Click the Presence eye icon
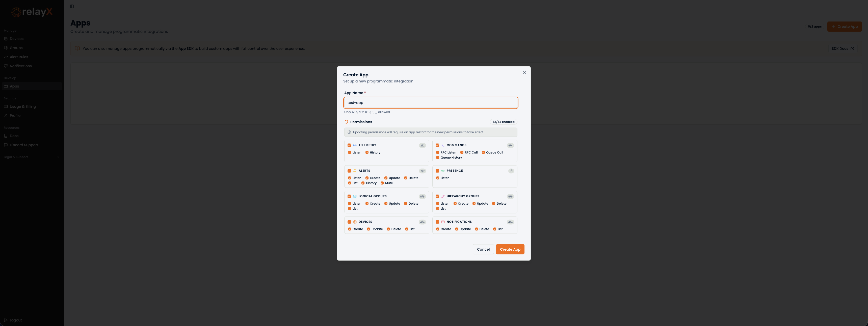The width and height of the screenshot is (868, 326). [x=443, y=171]
